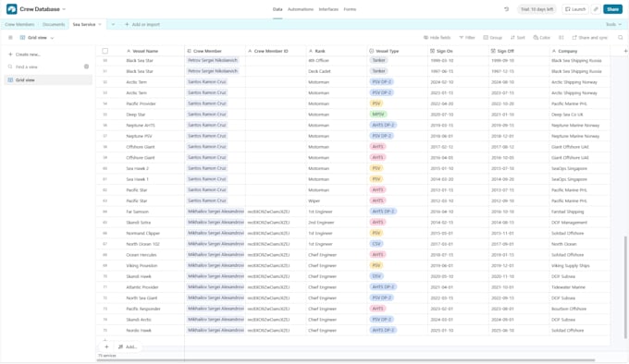629x364 pixels.
Task: Open the Color toolbar option
Action: (541, 38)
